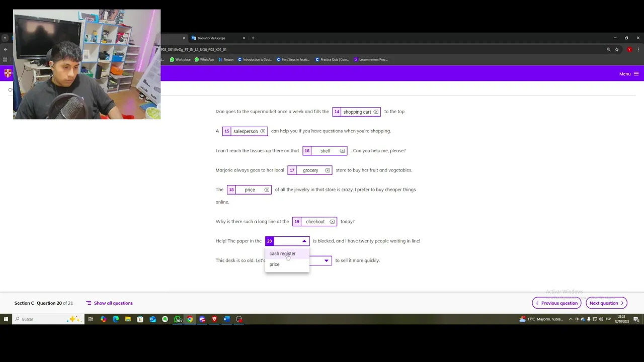Clear the 'price' answer in blank 18
The image size is (644, 362).
tap(267, 190)
